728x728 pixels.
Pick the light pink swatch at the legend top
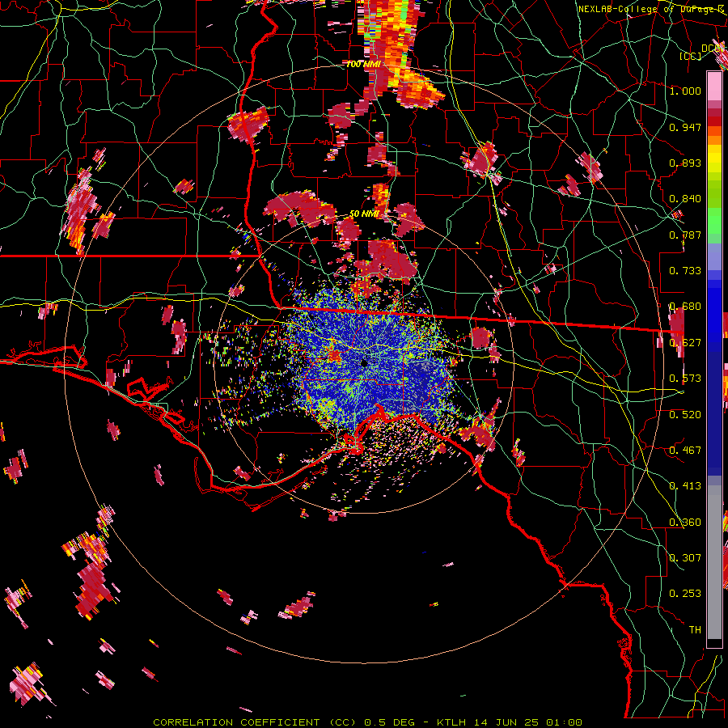pos(714,87)
